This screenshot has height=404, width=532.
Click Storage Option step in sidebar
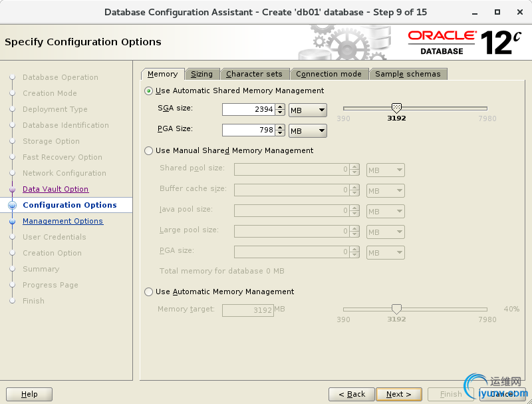pyautogui.click(x=51, y=141)
